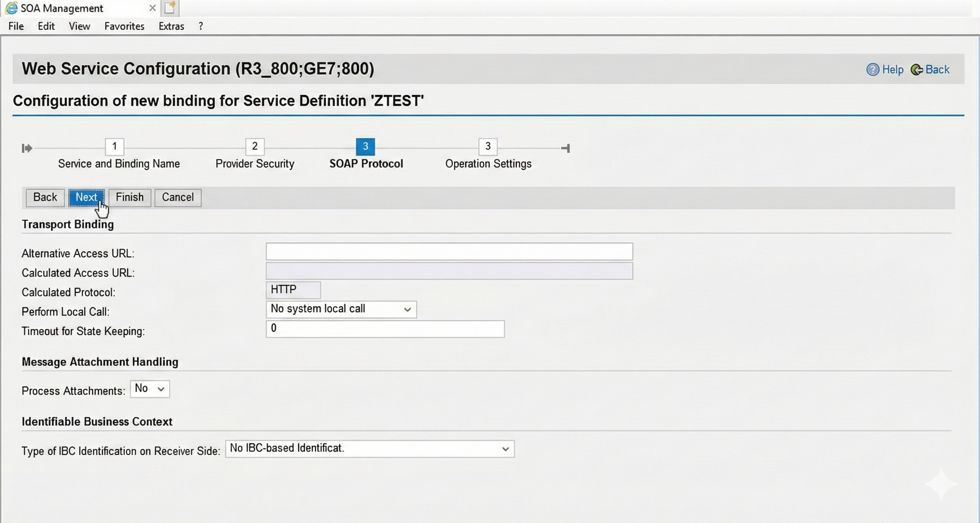Select step 1 Service and Binding Name
This screenshot has width=980, height=523.
click(x=114, y=146)
